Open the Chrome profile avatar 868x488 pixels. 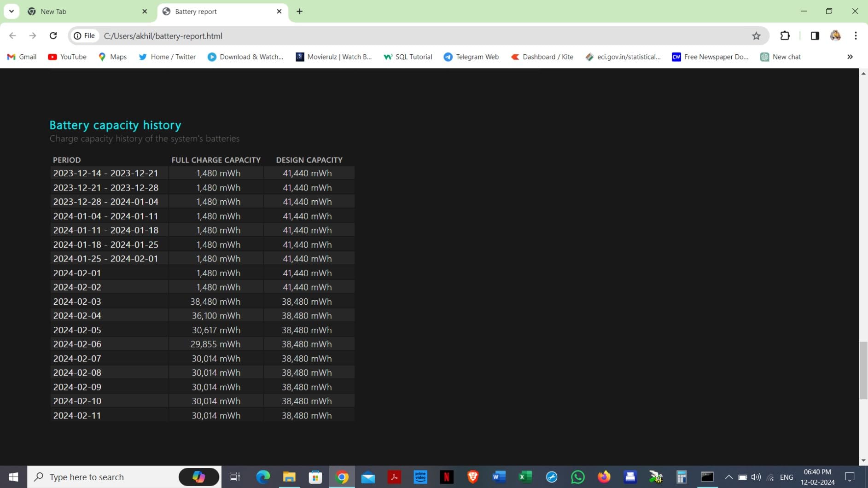tap(835, 36)
